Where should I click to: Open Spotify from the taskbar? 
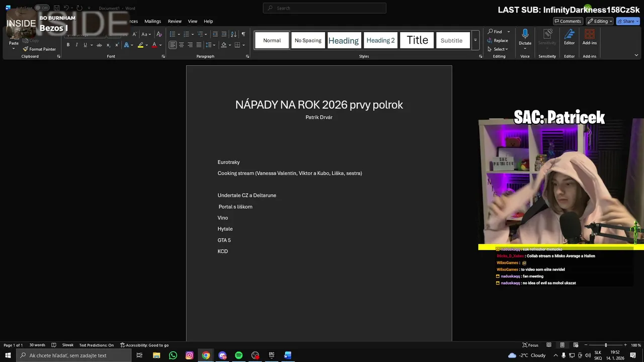tap(238, 355)
